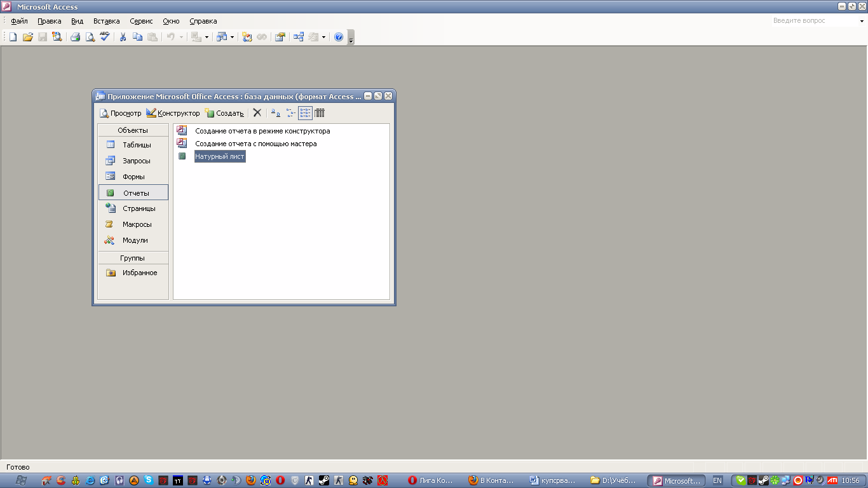Click the Cut scissors icon
868x488 pixels.
123,37
